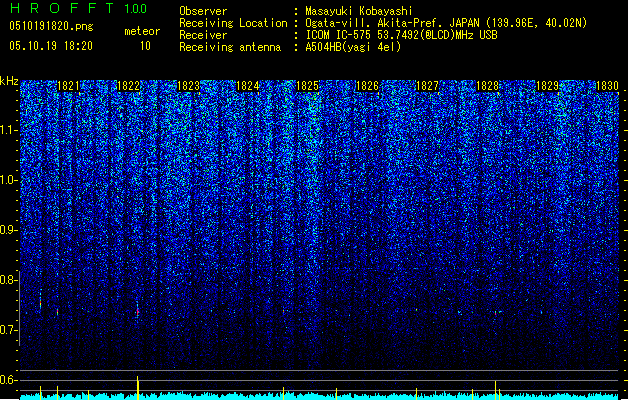This screenshot has height=400, width=629.
Task: Select the filename 0510191820.png
Action: 51,26
